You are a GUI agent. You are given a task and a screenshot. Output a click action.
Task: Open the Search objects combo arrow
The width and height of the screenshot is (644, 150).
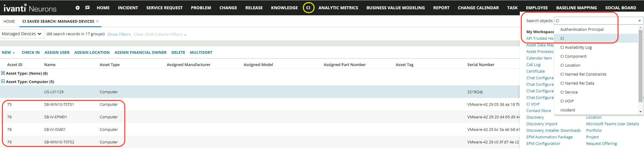(x=640, y=21)
